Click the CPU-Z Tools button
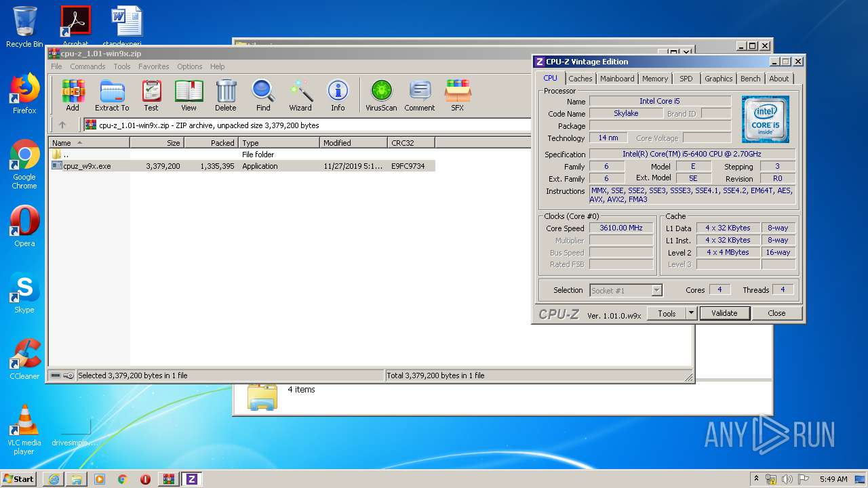 tap(667, 313)
